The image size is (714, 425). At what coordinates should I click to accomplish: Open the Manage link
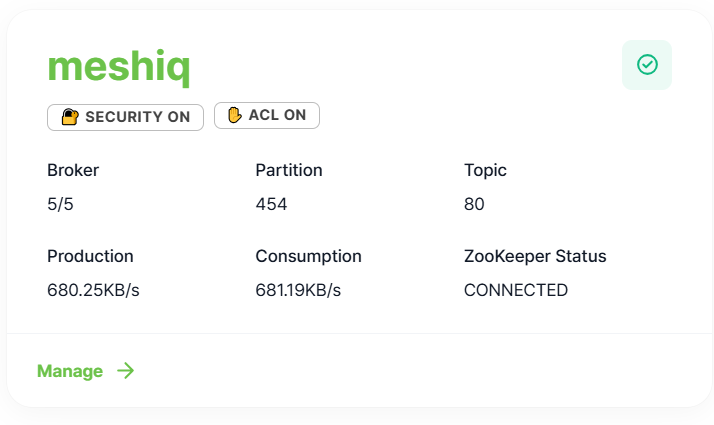[86, 371]
